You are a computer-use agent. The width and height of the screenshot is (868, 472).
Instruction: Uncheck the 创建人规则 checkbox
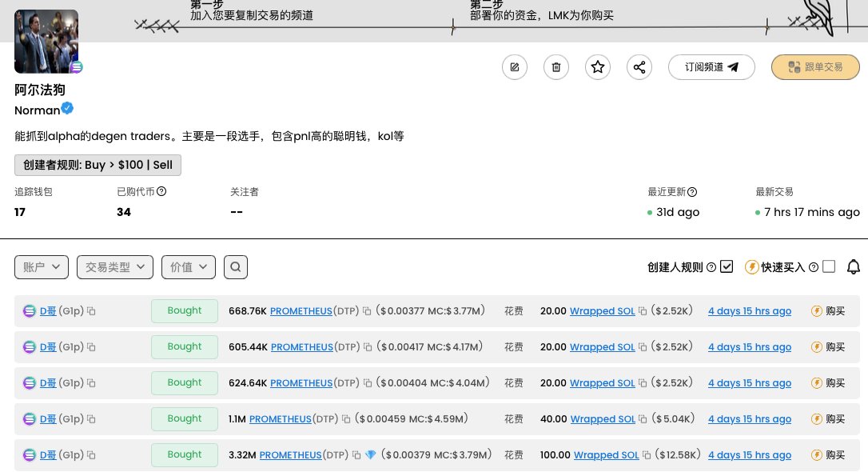click(x=727, y=266)
